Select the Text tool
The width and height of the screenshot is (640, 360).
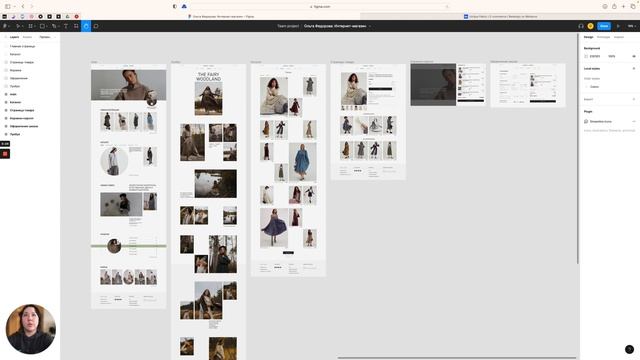click(66, 26)
